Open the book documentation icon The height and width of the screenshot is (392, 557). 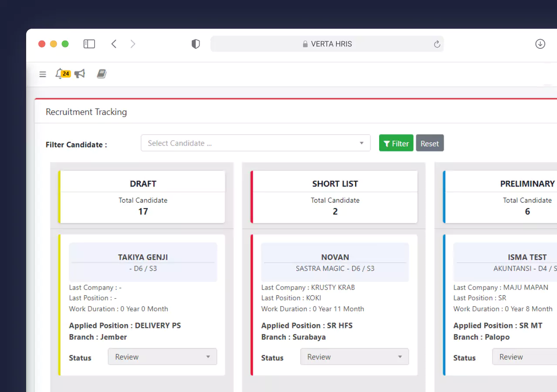click(102, 74)
